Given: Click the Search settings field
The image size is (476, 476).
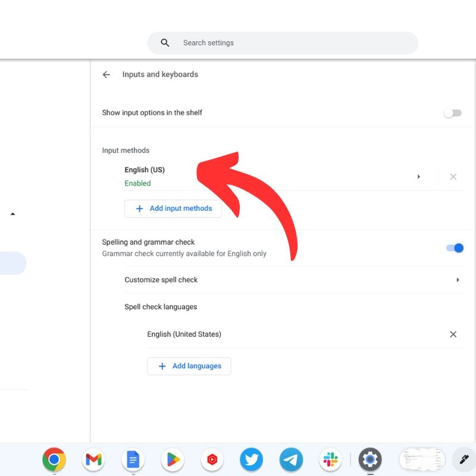Looking at the screenshot, I should coord(283,42).
